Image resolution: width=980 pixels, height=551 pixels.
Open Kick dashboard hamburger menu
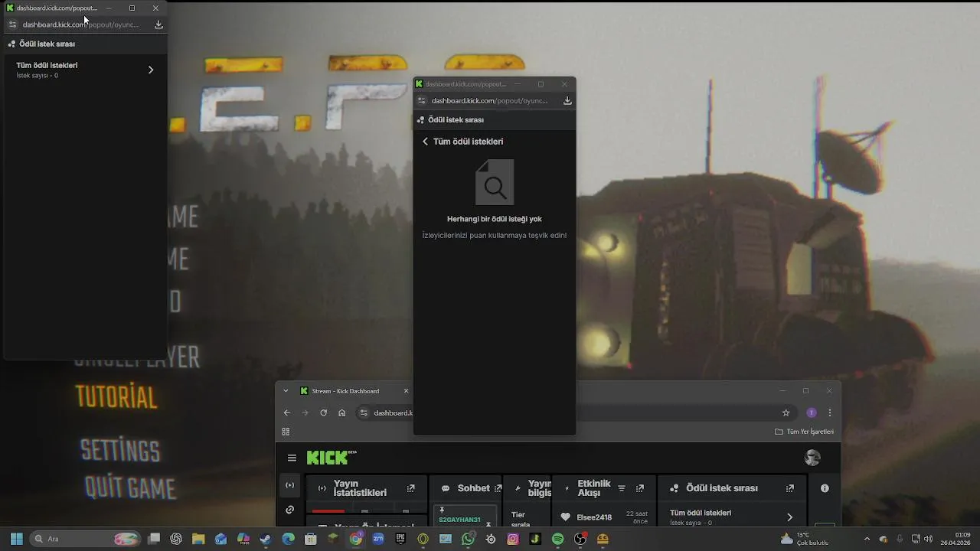[x=292, y=458]
